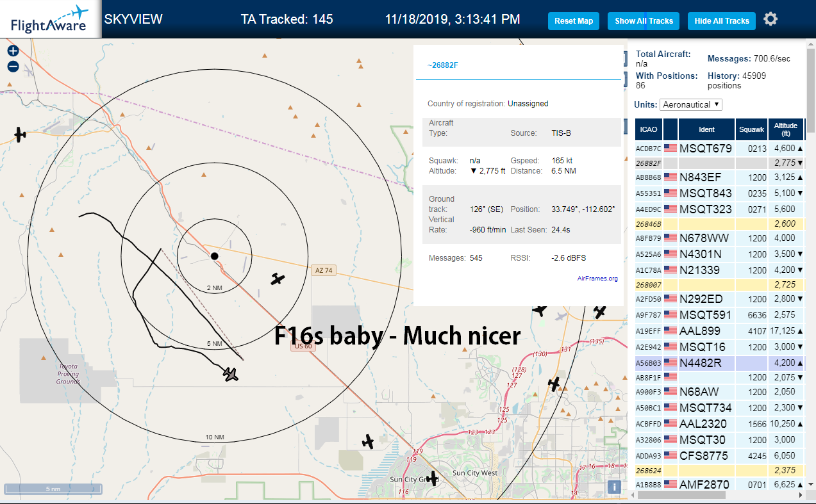Click the Show All Tracks button
Viewport: 816px width, 504px height.
tap(644, 21)
